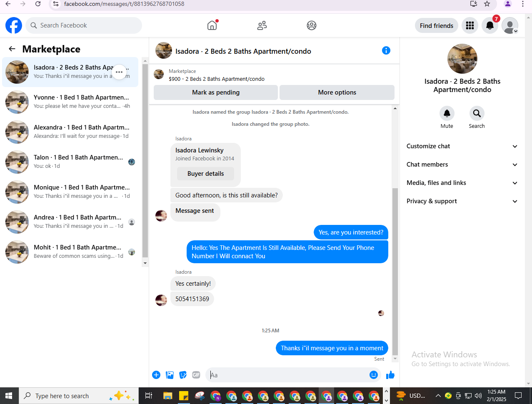Click 'Good afternoon, is this still available?' message
The height and width of the screenshot is (404, 532).
click(x=226, y=195)
